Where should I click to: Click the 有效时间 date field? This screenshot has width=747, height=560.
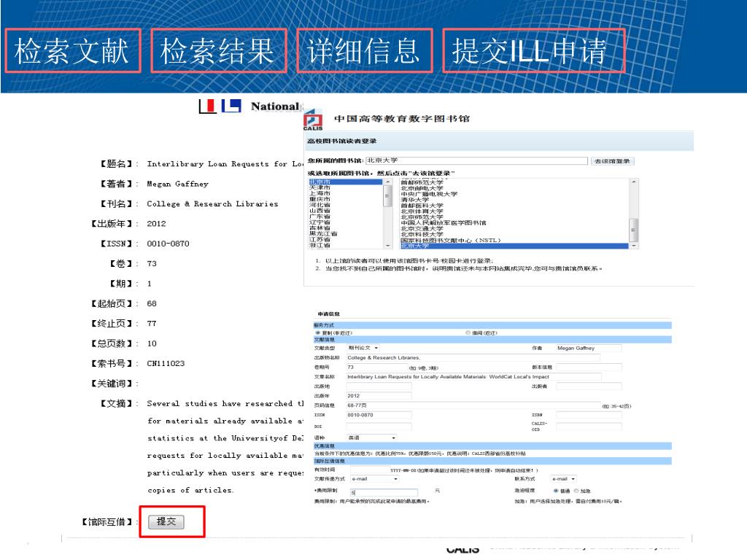click(x=369, y=470)
